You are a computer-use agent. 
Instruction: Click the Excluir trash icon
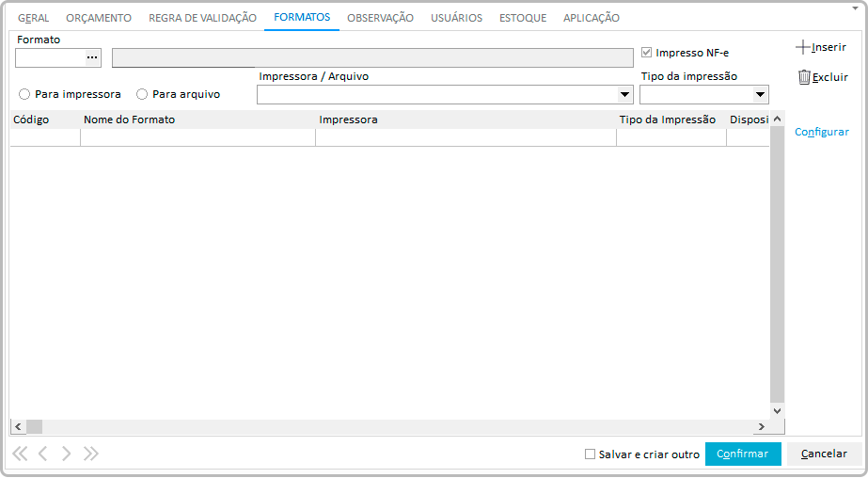(804, 77)
